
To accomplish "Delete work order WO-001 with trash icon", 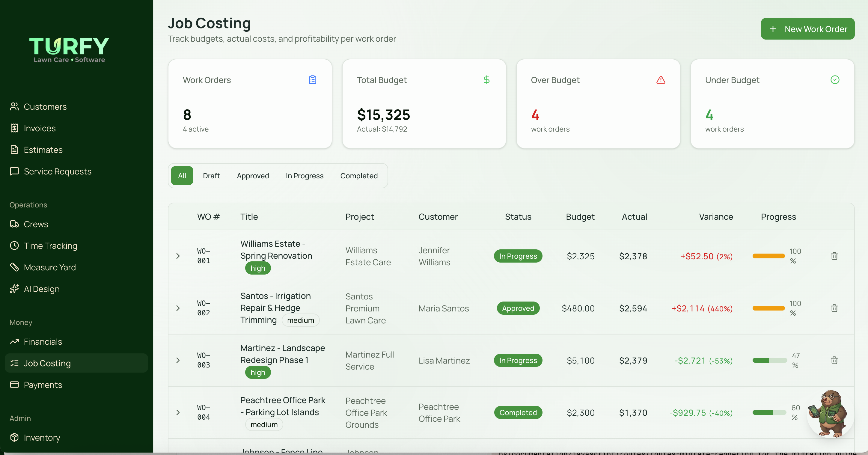I will [834, 256].
